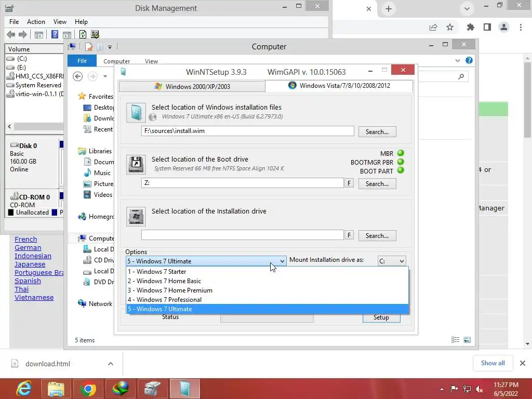
Task: Open download.html options chevron
Action: point(111,364)
